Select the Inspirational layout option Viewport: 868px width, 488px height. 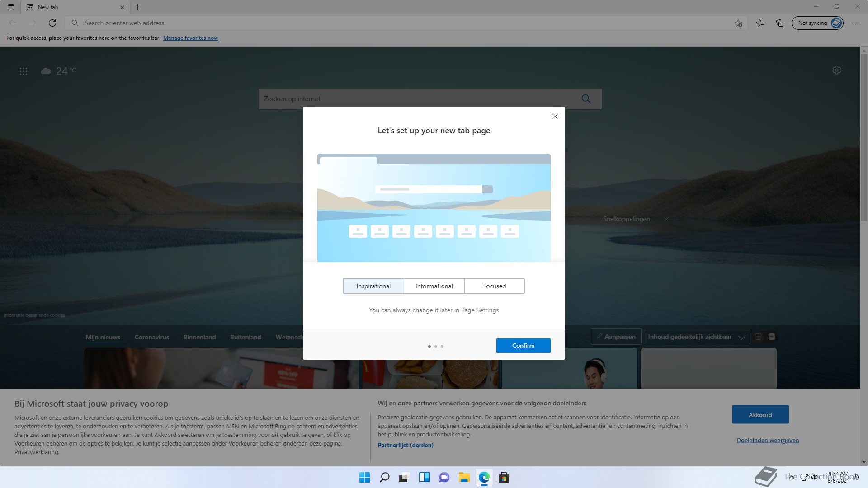pos(373,286)
